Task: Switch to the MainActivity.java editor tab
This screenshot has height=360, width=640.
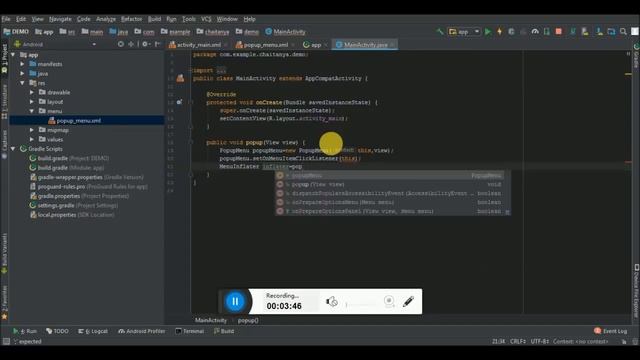Action: 365,45
